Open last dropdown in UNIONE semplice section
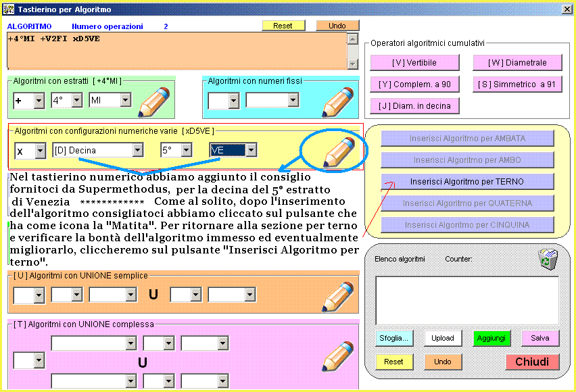576x392 pixels. tap(249, 295)
